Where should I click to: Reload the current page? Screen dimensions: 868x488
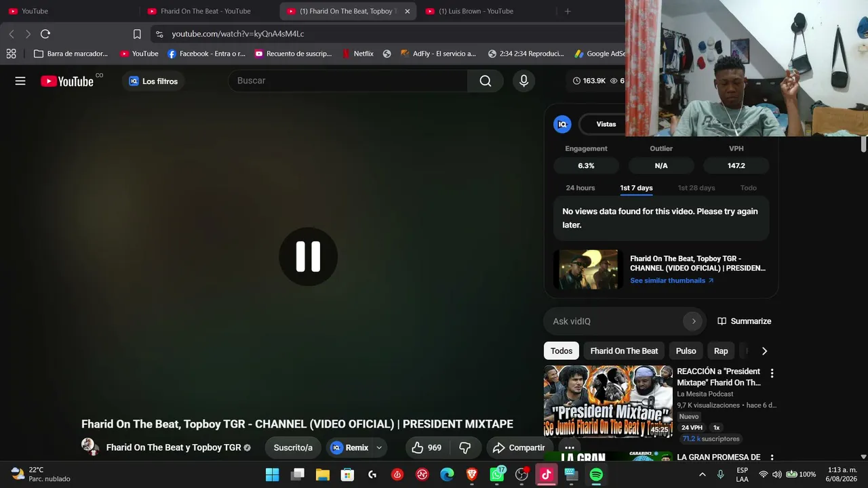click(45, 34)
